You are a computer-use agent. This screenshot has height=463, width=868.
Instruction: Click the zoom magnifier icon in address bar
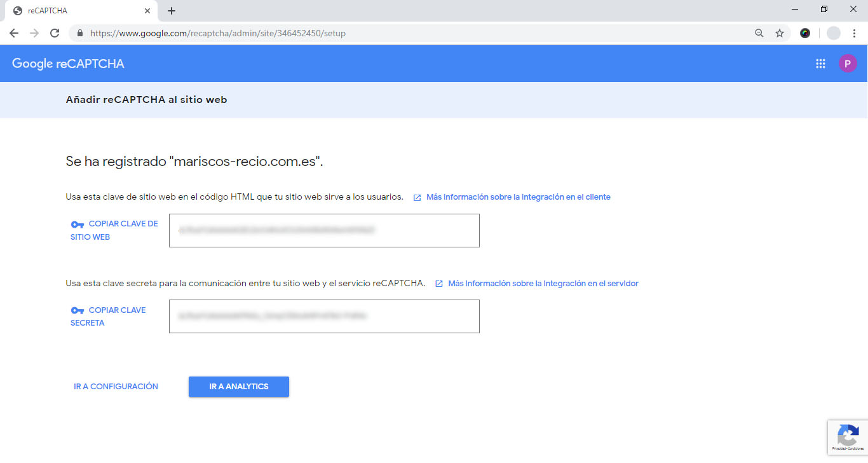[x=759, y=33]
